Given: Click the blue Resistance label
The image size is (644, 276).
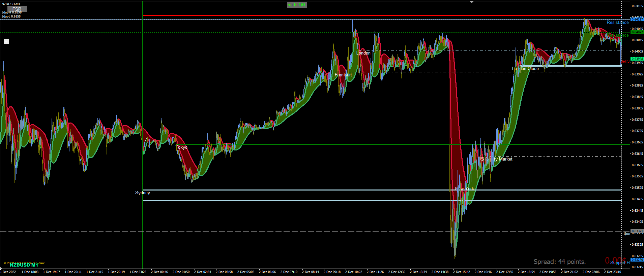Looking at the screenshot, I should tap(618, 22).
